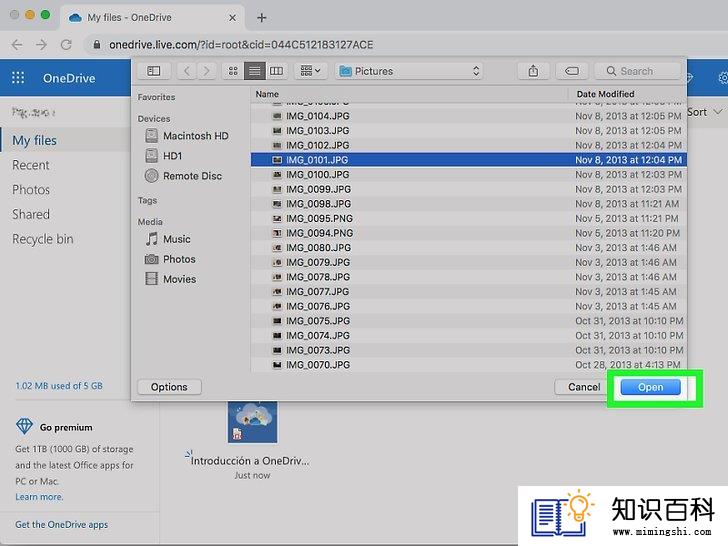Select highlighted file IMG_0101.JPG
This screenshot has height=546, width=728.
(469, 160)
